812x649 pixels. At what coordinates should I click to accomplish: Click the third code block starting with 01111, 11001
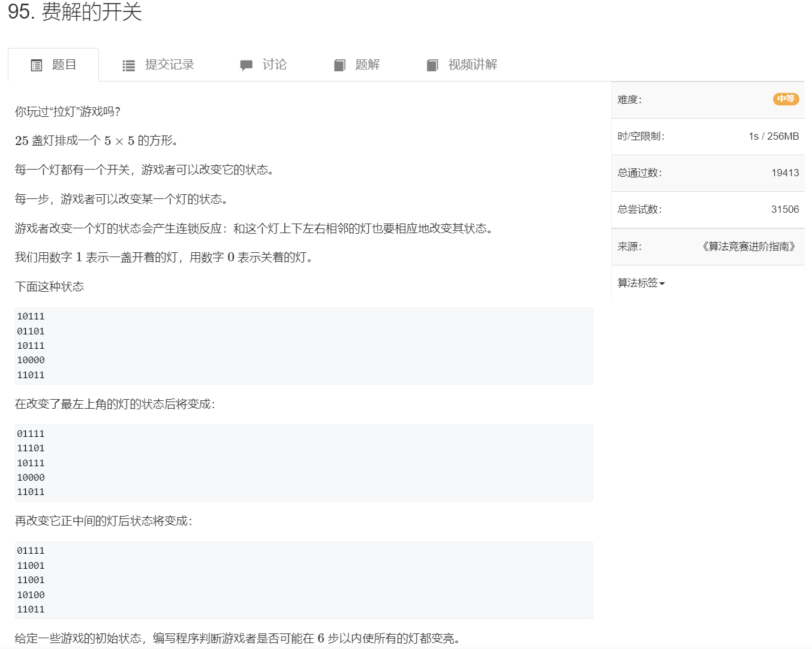(x=304, y=580)
